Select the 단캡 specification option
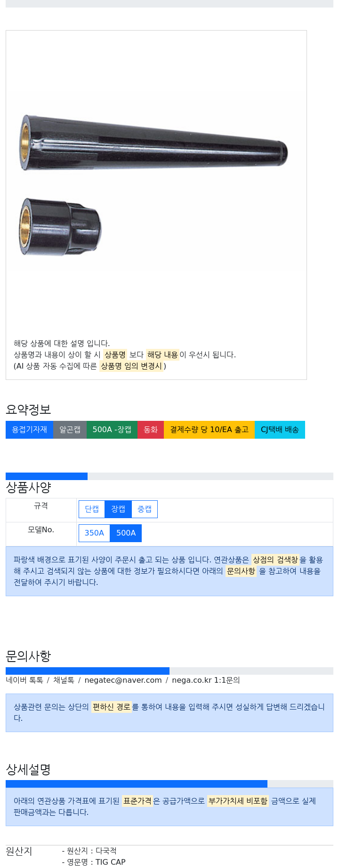Screen dimensions: 339x868 coord(92,509)
